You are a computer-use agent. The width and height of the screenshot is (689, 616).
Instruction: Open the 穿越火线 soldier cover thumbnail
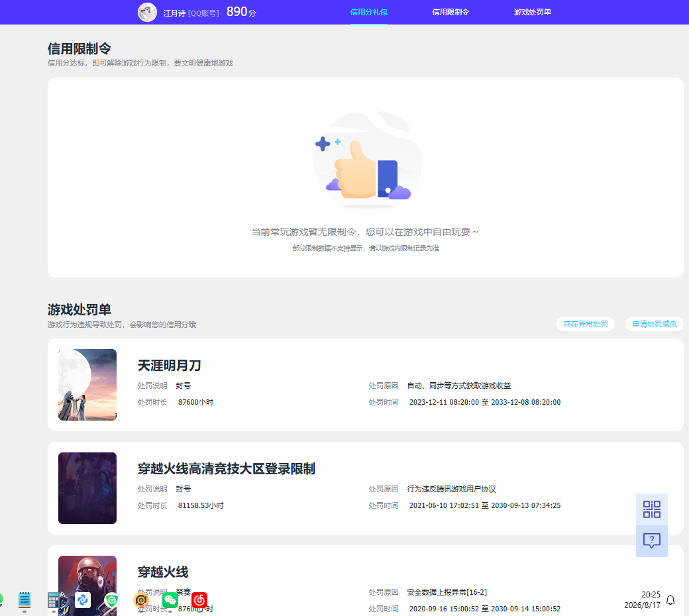pyautogui.click(x=87, y=586)
